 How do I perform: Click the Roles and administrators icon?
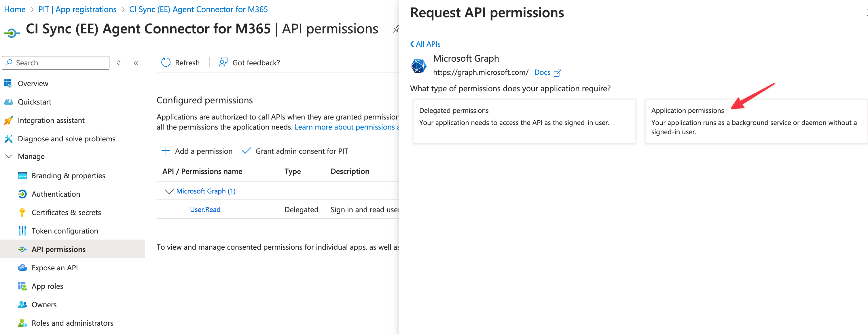22,323
